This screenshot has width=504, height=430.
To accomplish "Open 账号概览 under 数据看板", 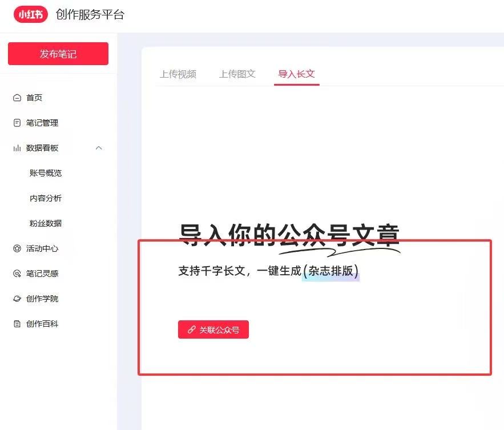I will tap(45, 173).
